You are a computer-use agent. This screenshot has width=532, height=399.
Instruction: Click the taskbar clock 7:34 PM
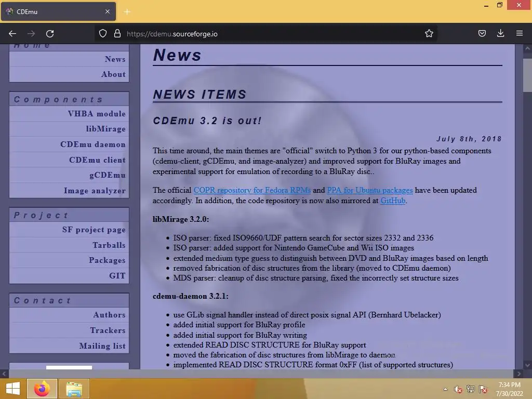[x=509, y=385]
